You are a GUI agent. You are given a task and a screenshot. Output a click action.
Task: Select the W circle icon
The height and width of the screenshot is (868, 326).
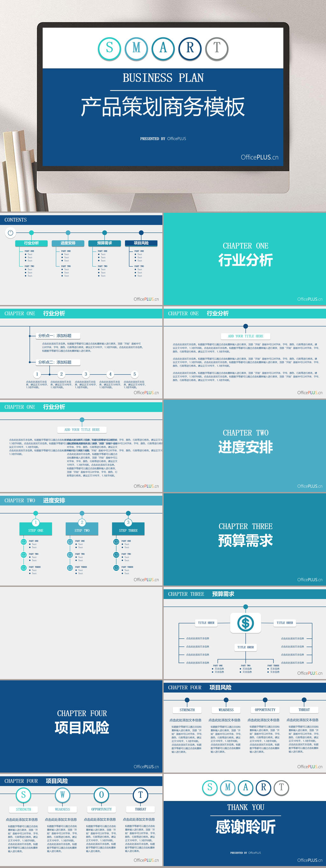click(62, 795)
